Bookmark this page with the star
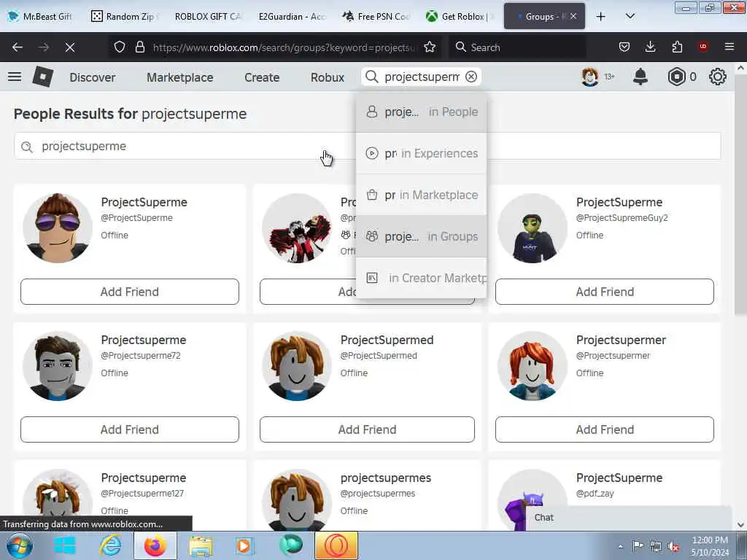This screenshot has height=560, width=747. (x=430, y=47)
